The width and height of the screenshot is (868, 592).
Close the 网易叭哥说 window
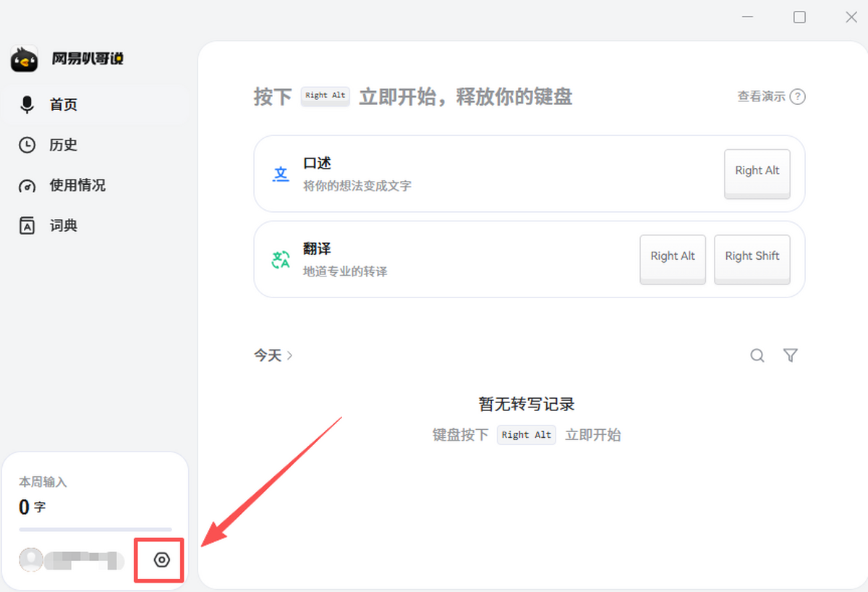coord(851,17)
